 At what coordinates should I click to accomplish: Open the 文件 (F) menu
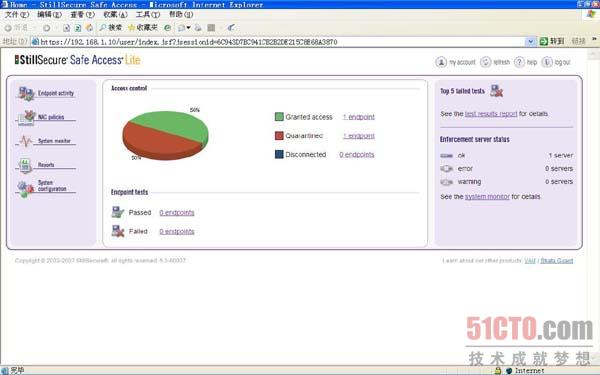pyautogui.click(x=17, y=15)
